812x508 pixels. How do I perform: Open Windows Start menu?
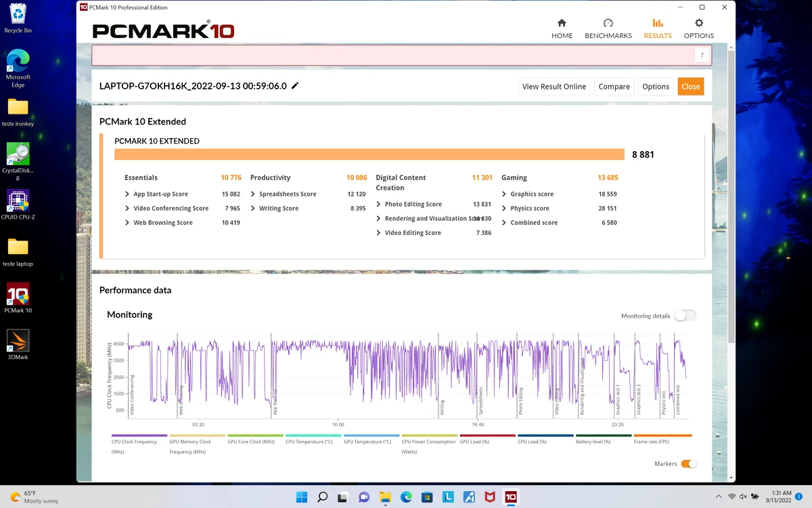[302, 497]
